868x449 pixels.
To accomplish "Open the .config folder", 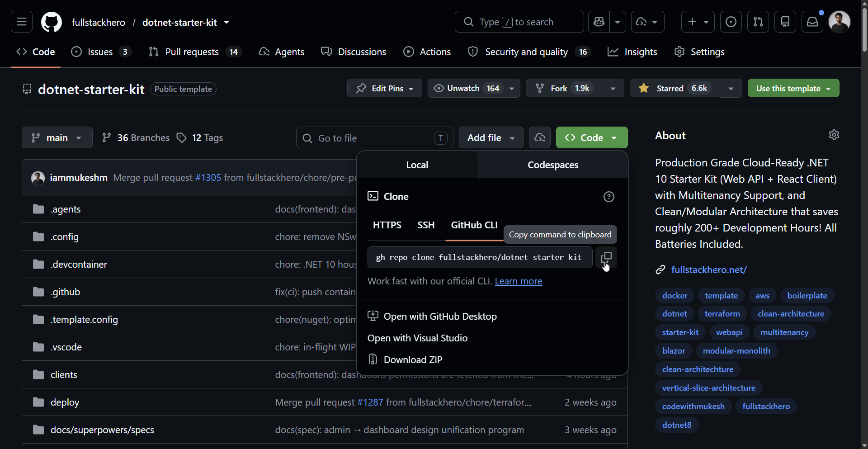I will 65,236.
